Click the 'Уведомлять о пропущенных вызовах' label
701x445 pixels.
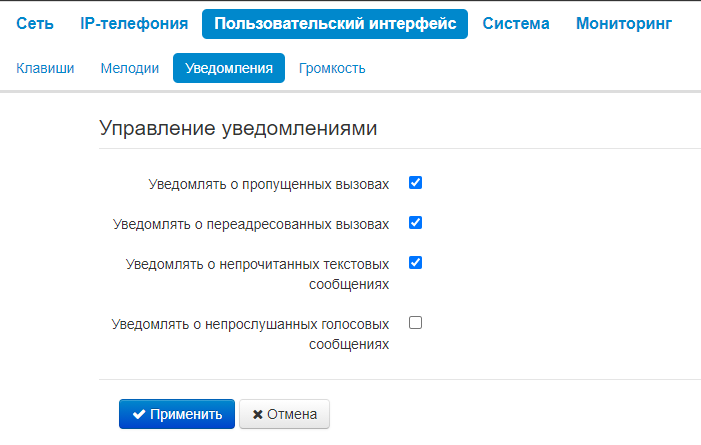pos(268,185)
